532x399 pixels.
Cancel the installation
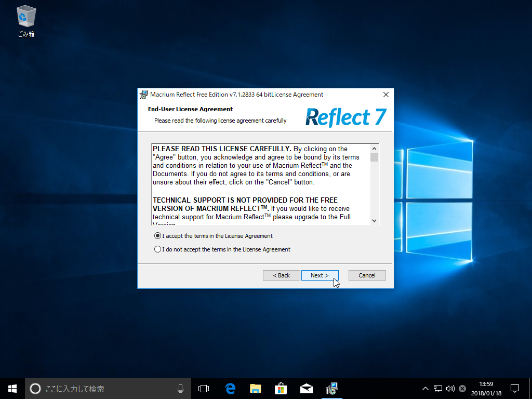367,275
